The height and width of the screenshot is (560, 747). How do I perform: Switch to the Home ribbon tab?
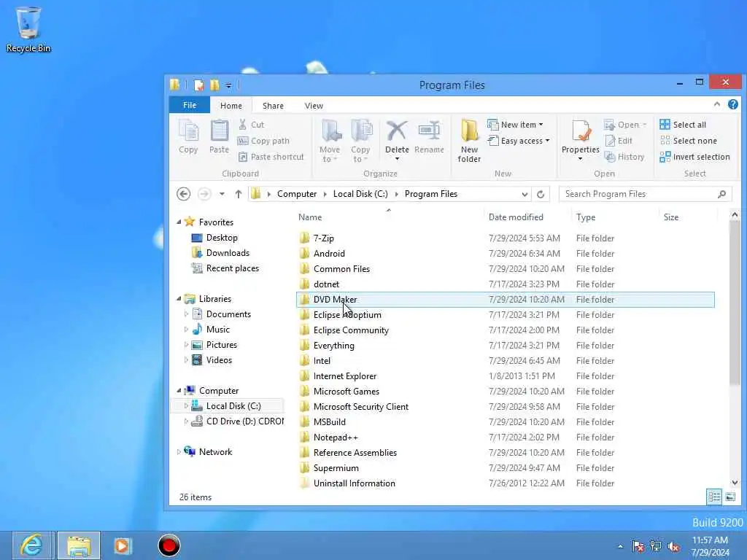[231, 106]
